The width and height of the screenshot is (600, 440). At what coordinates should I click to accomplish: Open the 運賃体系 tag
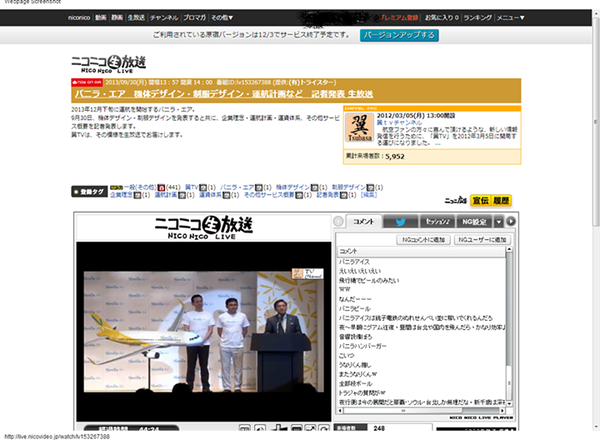pyautogui.click(x=210, y=195)
